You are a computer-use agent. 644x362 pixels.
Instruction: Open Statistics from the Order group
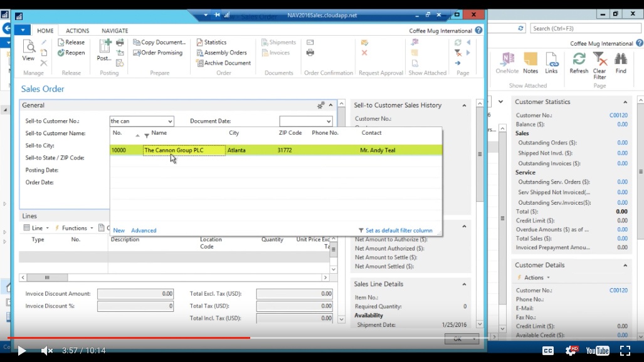211,42
